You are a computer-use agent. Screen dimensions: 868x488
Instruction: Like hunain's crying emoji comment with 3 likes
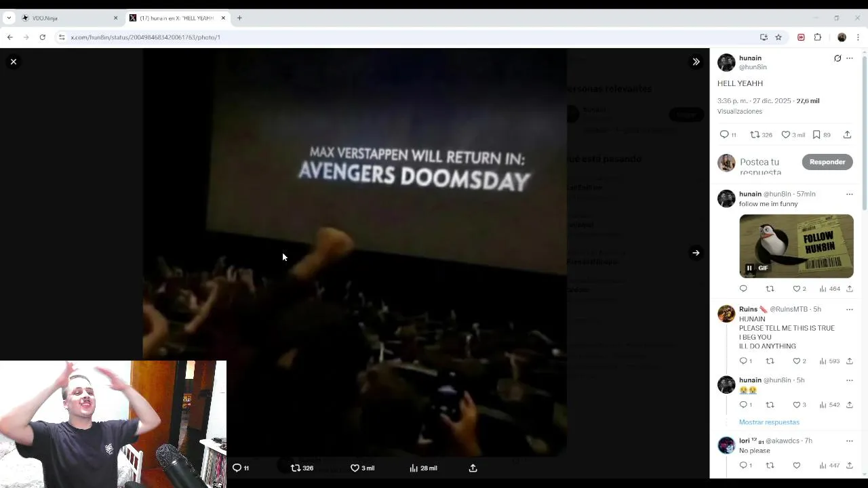point(800,405)
